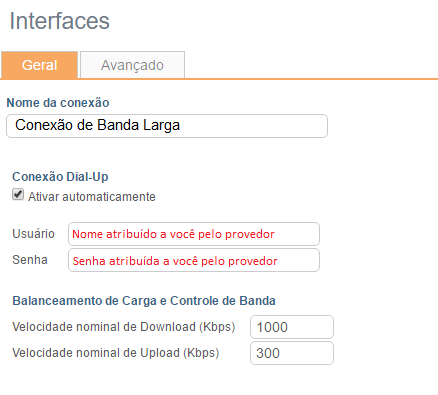
Task: Toggle the Ativar automaticamente checkbox
Action: [18, 194]
